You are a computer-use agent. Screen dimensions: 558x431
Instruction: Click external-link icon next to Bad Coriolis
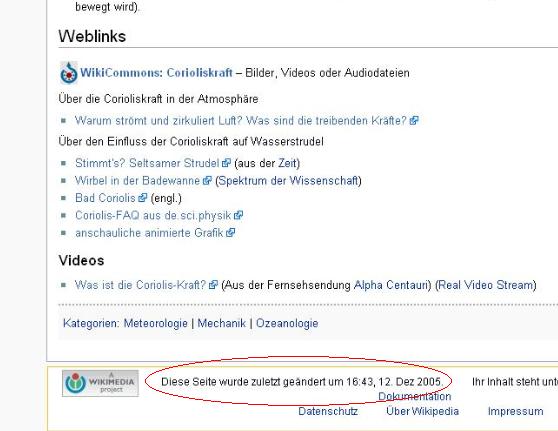(142, 198)
